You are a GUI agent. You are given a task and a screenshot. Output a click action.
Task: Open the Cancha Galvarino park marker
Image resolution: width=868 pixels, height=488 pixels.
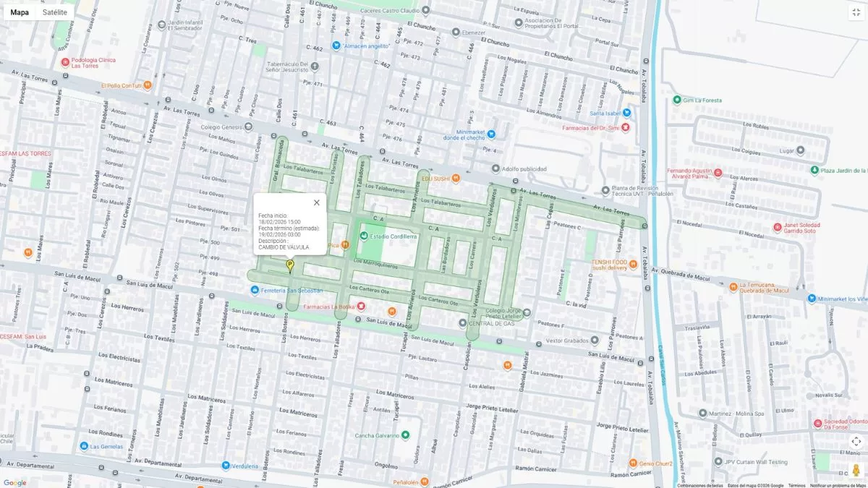405,435
